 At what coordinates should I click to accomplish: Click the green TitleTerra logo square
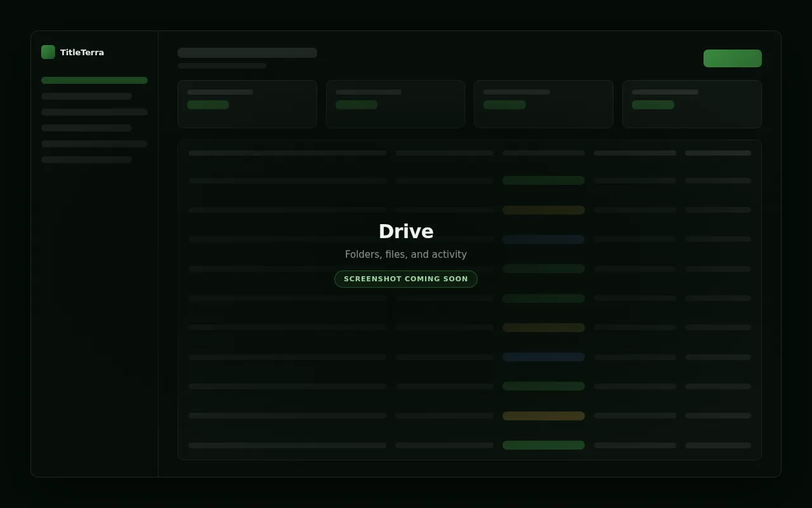pyautogui.click(x=48, y=52)
